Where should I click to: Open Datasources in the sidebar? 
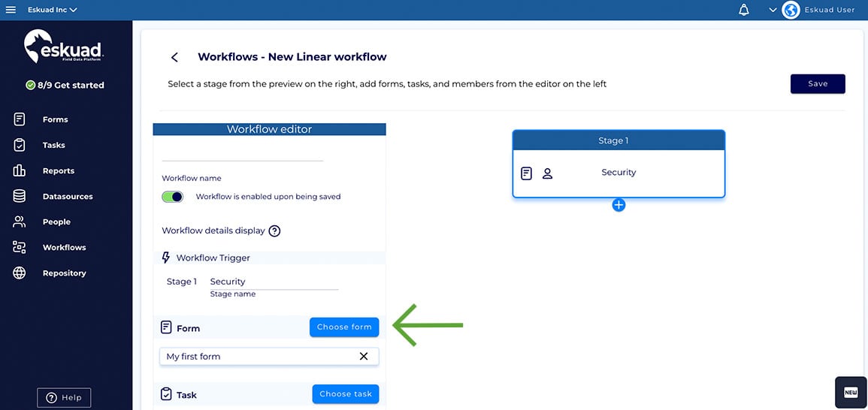[x=68, y=197]
